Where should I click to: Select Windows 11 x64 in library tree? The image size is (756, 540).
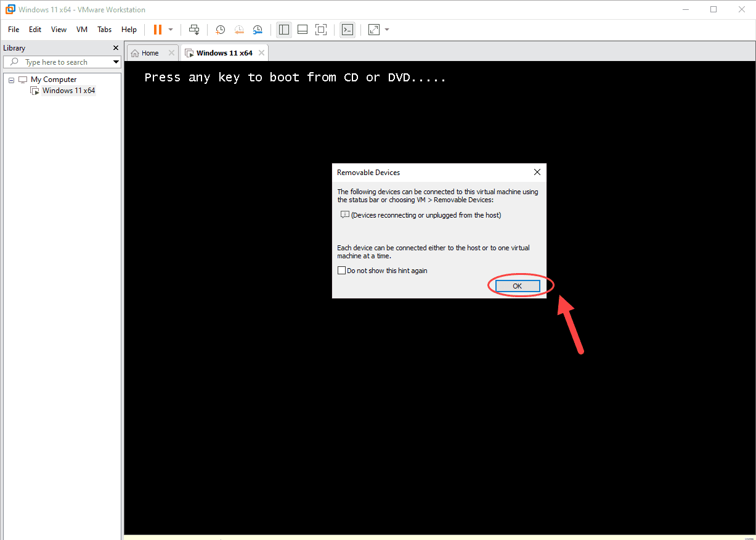68,91
